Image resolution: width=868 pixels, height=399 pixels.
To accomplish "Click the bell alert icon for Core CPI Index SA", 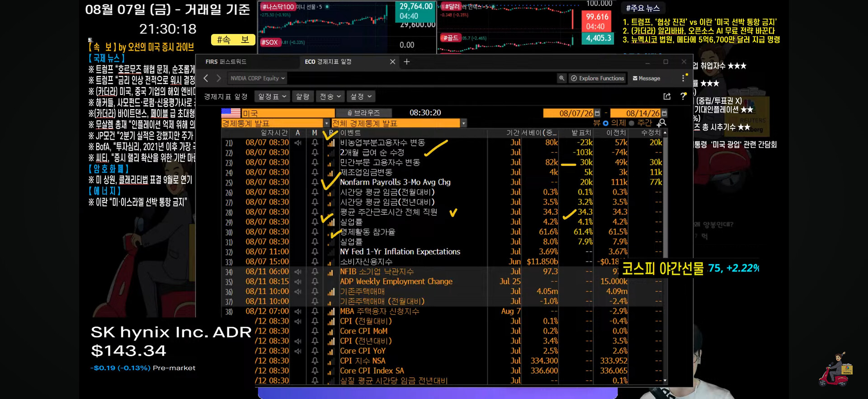I will (x=315, y=371).
